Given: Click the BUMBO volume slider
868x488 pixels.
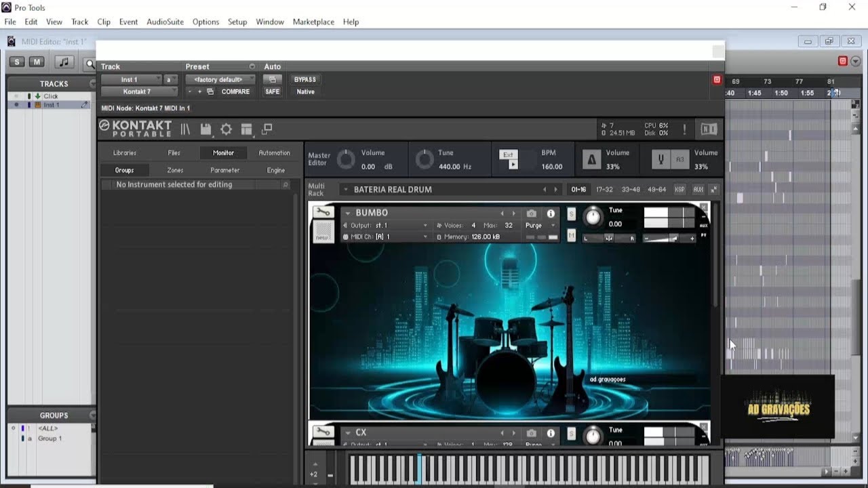Looking at the screenshot, I should (x=669, y=238).
